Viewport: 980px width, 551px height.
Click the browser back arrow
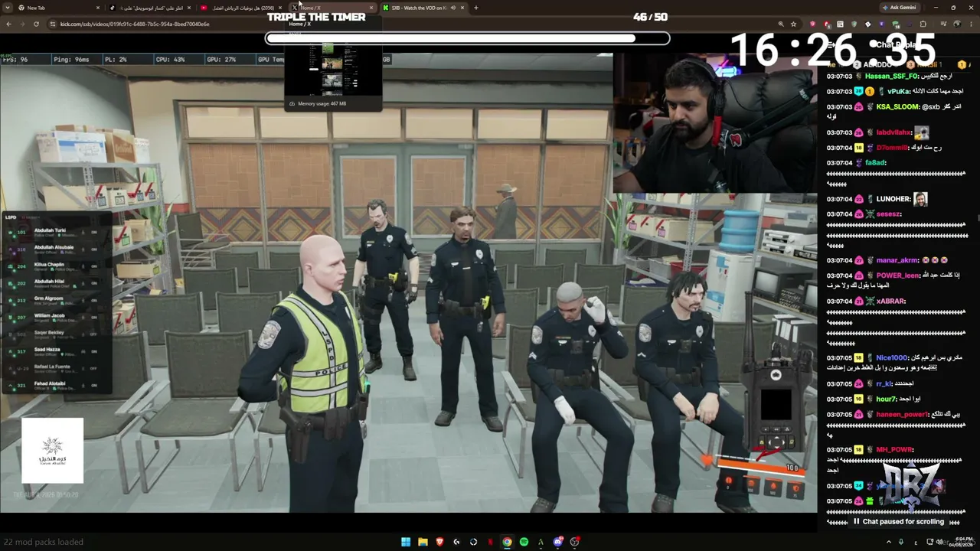8,24
